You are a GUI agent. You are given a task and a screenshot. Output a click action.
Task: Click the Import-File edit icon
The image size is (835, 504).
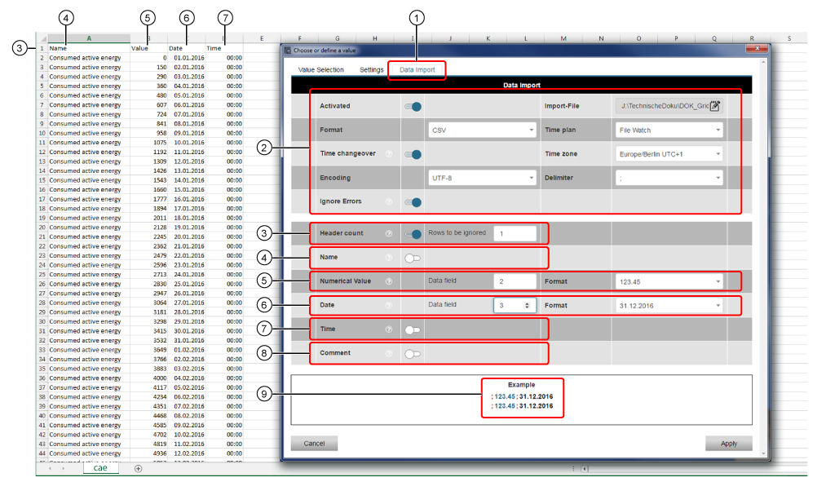(714, 106)
